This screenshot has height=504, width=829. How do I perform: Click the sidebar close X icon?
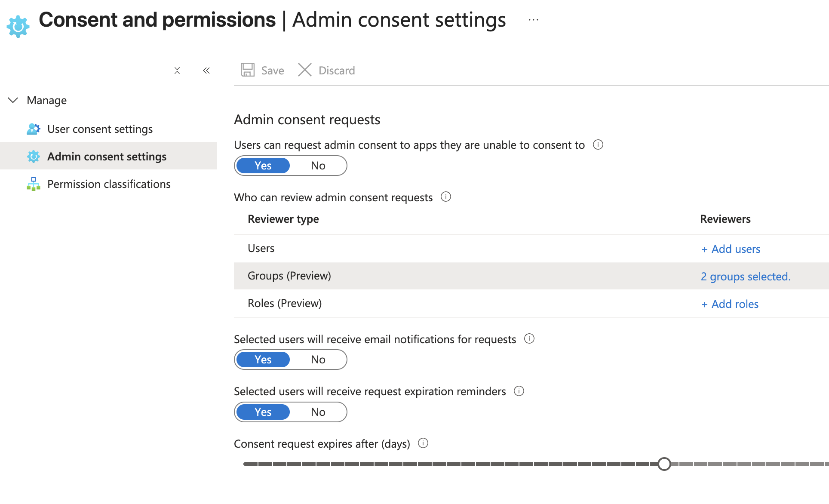tap(177, 71)
